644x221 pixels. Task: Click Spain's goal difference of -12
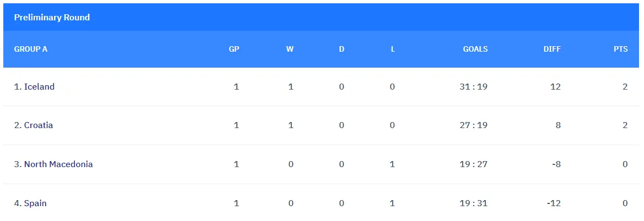click(554, 203)
